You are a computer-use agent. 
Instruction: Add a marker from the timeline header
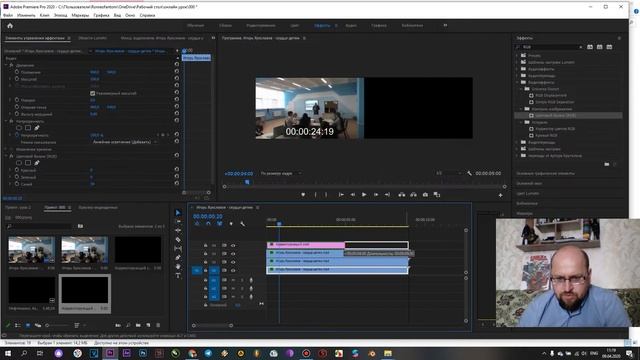pos(231,224)
